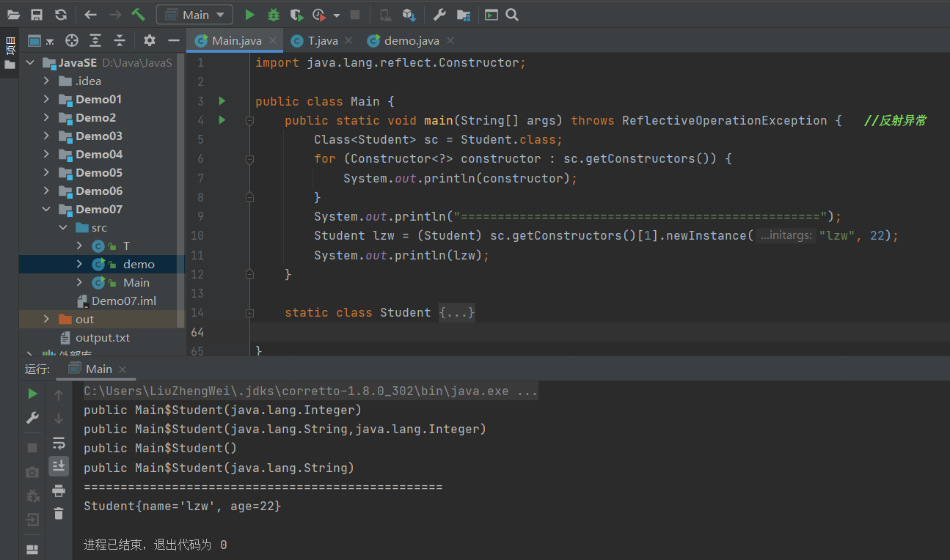Run Main with the toolbar green play button
Screen dimensions: 950x560
pos(249,15)
